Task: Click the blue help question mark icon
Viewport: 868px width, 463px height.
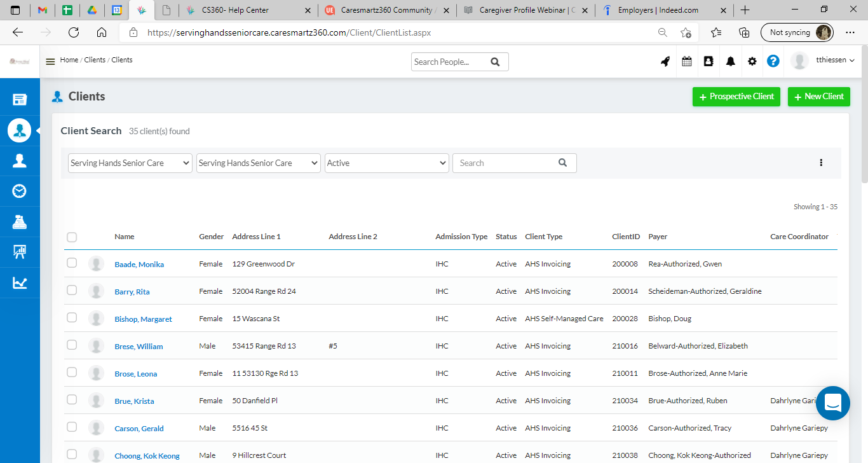Action: [773, 61]
